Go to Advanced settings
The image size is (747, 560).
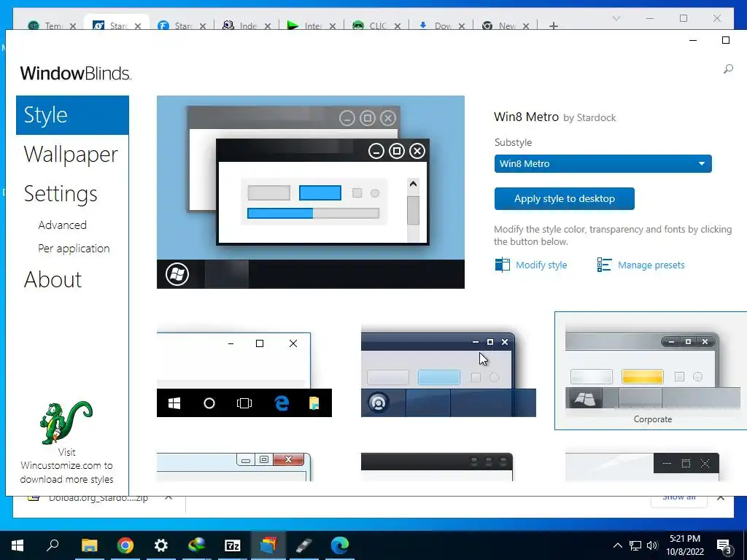[x=63, y=225]
